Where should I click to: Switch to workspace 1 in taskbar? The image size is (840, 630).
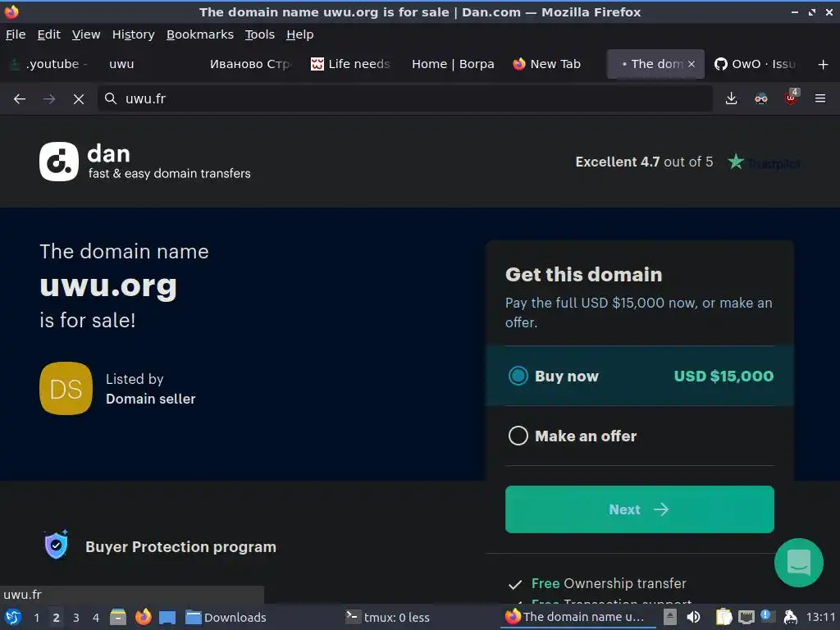coord(36,618)
